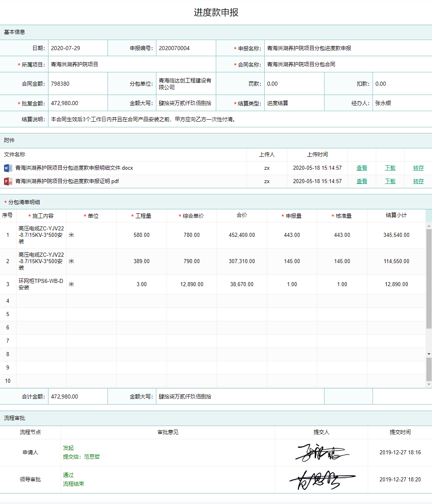This screenshot has width=432, height=504.
Task: Click row 2 核准量 value 145.00
Action: (x=342, y=261)
